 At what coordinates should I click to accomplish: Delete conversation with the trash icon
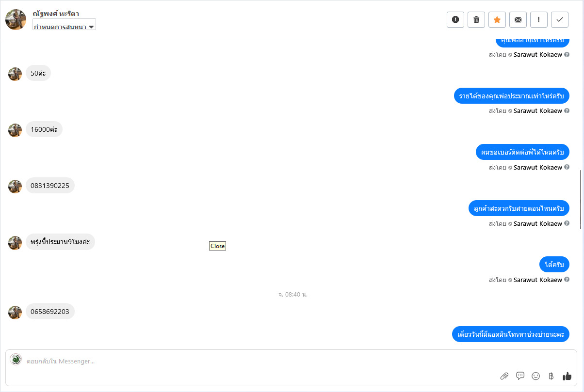point(476,19)
